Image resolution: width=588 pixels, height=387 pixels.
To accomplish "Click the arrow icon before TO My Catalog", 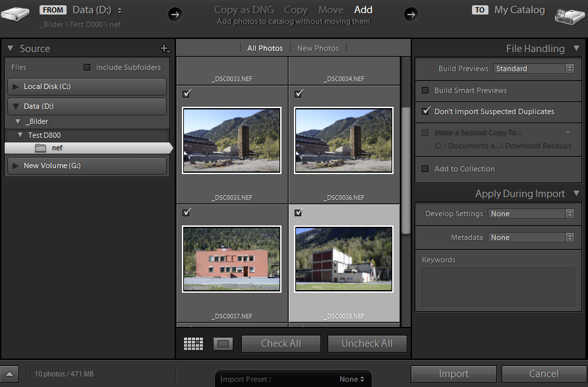I will pyautogui.click(x=411, y=15).
